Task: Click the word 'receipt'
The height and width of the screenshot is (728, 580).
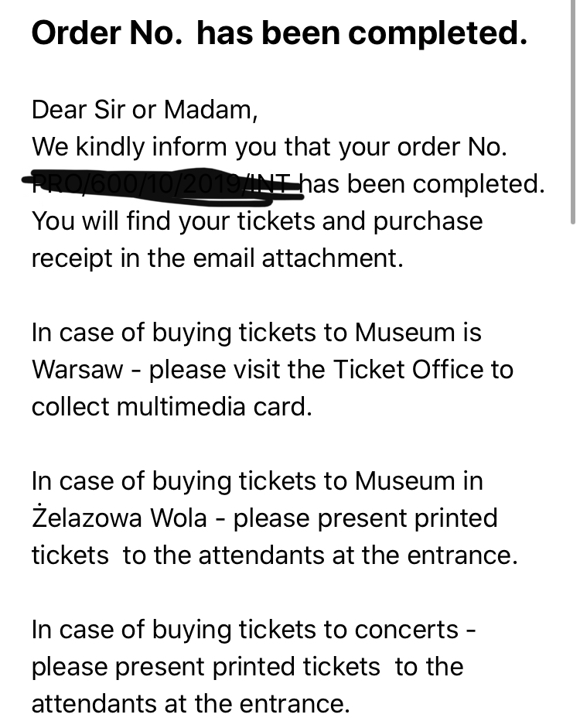Action: pyautogui.click(x=71, y=258)
